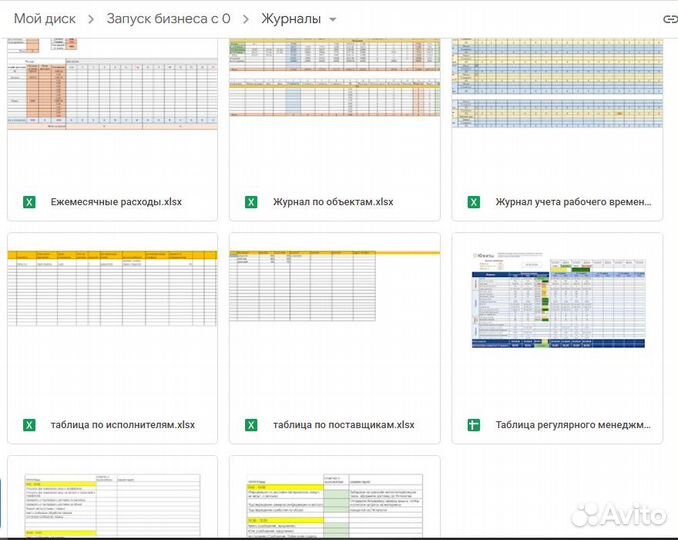Click Excel icon beside Журнал по объектам.xlsx
Image resolution: width=678 pixels, height=540 pixels.
[251, 202]
